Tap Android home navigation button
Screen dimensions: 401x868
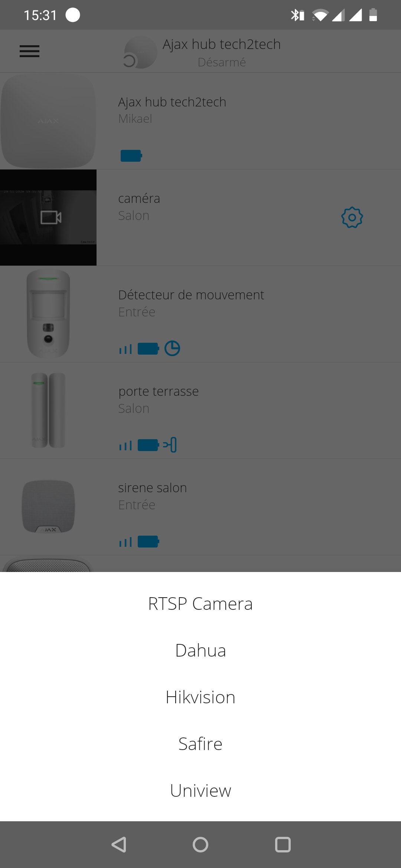coord(200,845)
